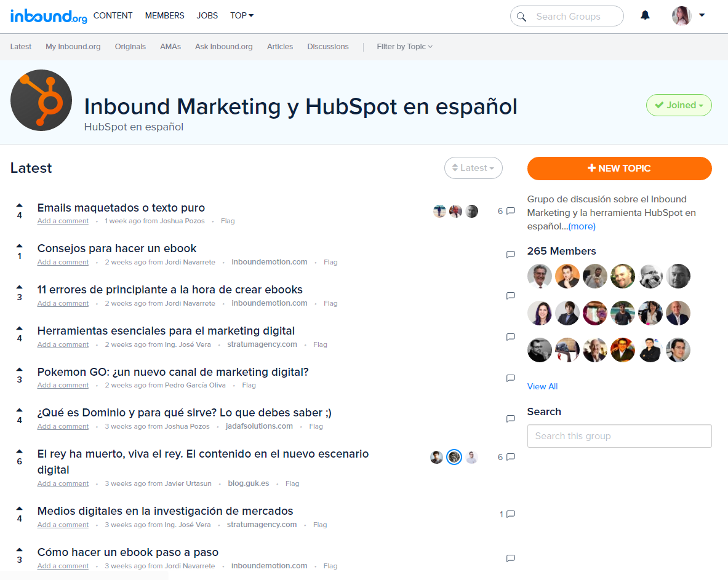Screen dimensions: 728x580
Task: Go to the MEMBERS menu item
Action: 164,15
